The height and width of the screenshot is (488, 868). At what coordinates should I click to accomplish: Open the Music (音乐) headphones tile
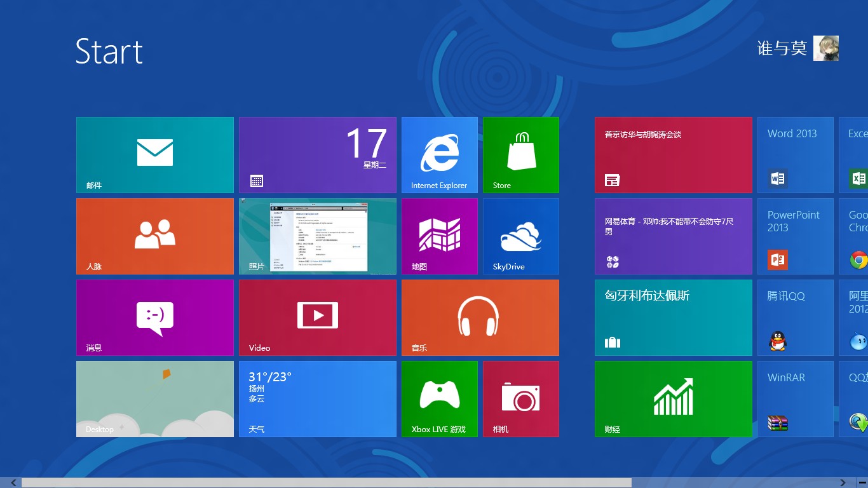pyautogui.click(x=480, y=318)
